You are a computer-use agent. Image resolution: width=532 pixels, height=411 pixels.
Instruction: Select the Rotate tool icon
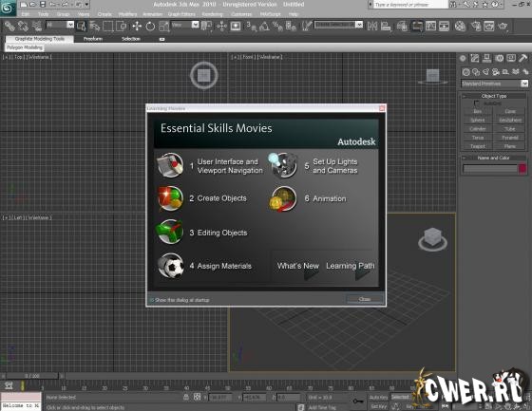click(150, 27)
